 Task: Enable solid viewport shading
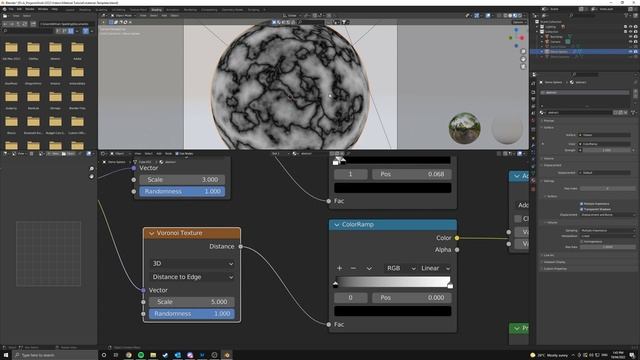[510, 16]
